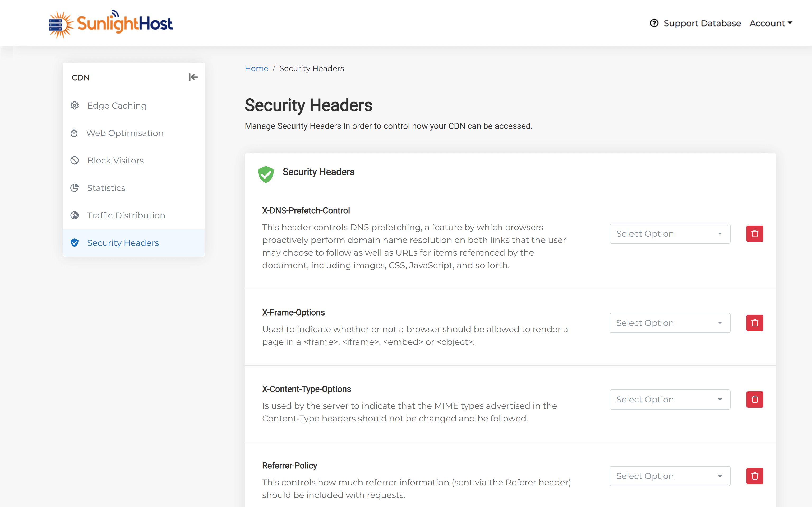Click the Statistics pie chart icon
812x507 pixels.
[x=75, y=188]
